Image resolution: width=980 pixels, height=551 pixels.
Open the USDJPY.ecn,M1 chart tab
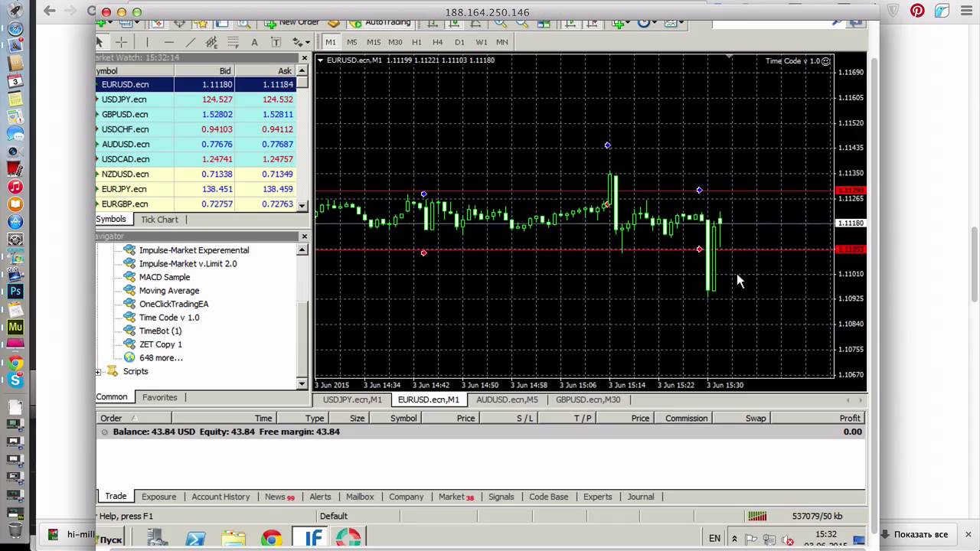pos(352,399)
